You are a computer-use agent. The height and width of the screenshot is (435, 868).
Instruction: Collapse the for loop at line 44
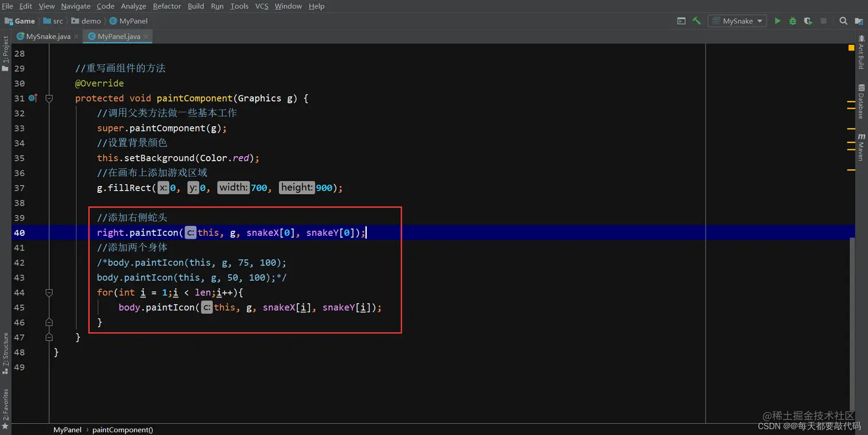point(49,292)
